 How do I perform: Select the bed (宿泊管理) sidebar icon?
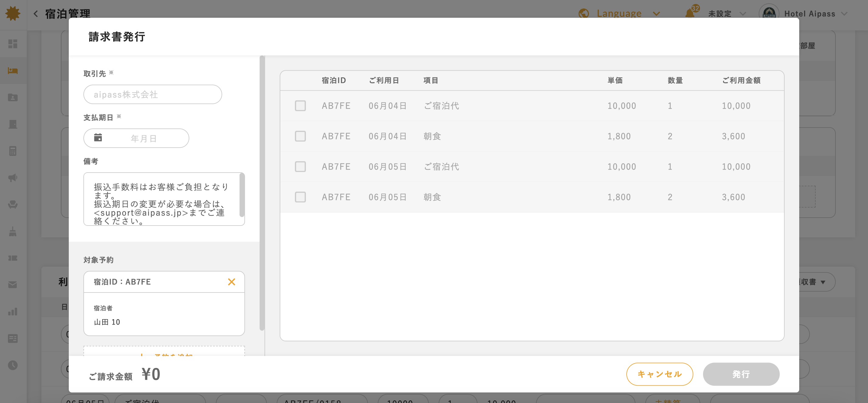(x=13, y=71)
